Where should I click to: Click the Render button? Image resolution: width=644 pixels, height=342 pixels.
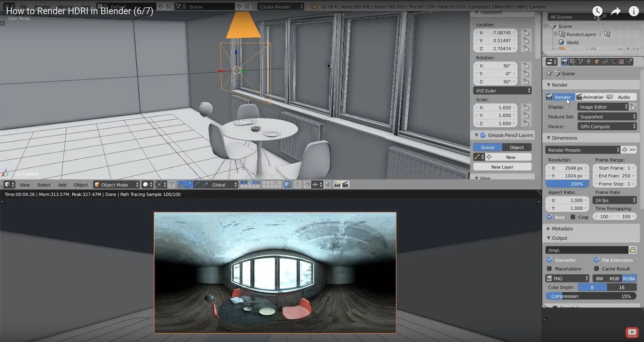[x=560, y=97]
